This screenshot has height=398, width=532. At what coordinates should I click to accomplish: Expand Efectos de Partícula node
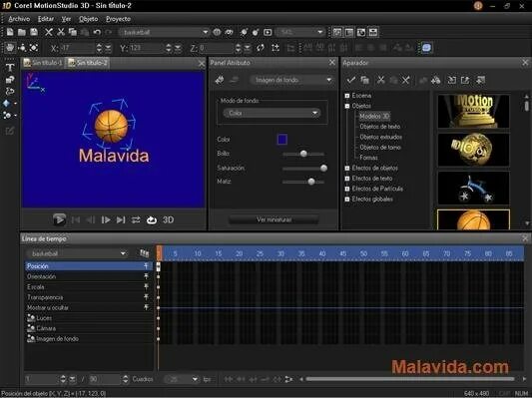click(x=347, y=189)
